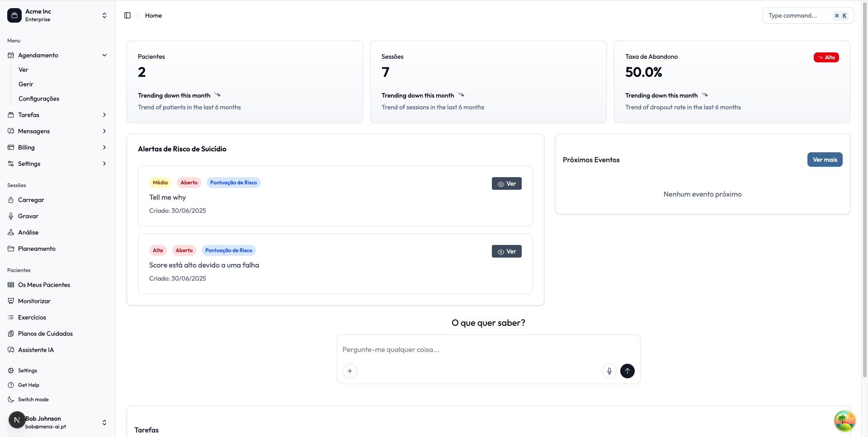
Task: Open Análise icon in sidebar
Action: pyautogui.click(x=11, y=232)
